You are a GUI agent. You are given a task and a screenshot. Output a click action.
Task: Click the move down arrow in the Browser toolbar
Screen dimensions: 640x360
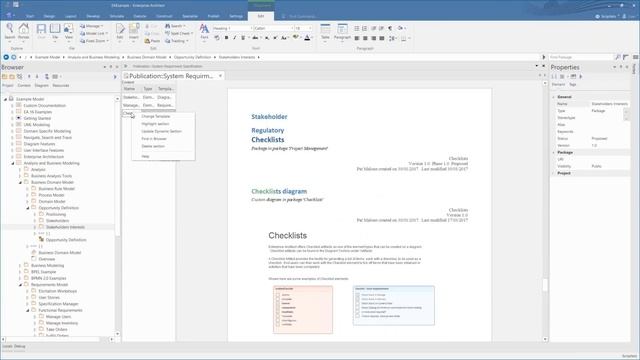[x=37, y=76]
